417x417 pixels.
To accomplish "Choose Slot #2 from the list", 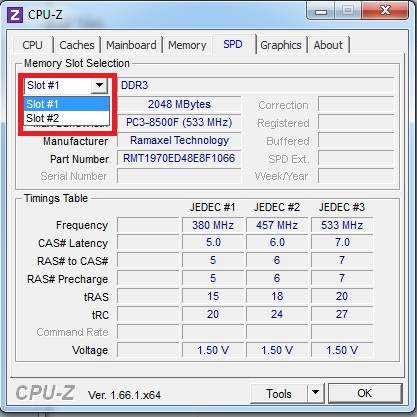I will point(66,118).
